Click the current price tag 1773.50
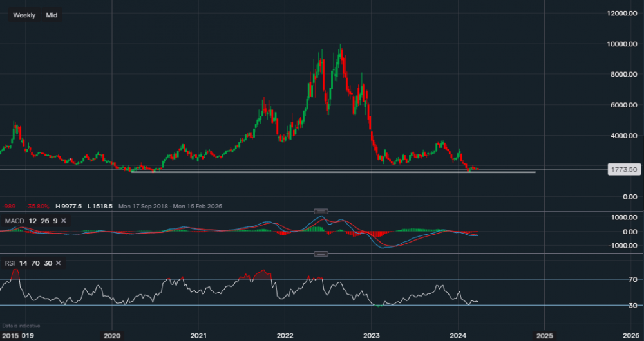Image resolution: width=644 pixels, height=341 pixels. pyautogui.click(x=623, y=169)
